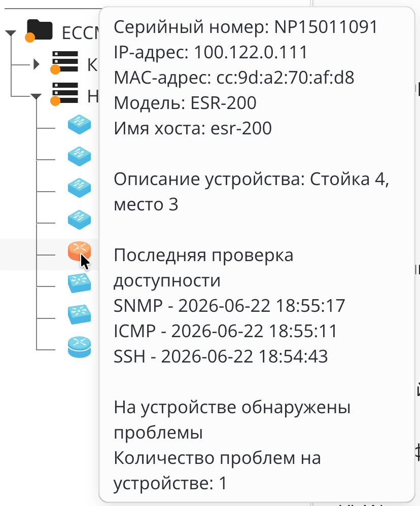Click the orange status dot on the ECCM folder
The width and height of the screenshot is (420, 506).
[x=30, y=38]
